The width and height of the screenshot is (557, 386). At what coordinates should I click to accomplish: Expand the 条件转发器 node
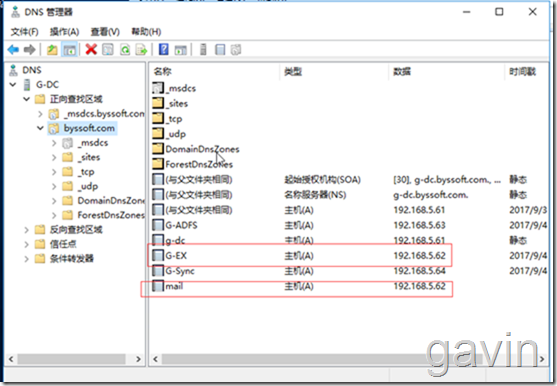click(27, 259)
